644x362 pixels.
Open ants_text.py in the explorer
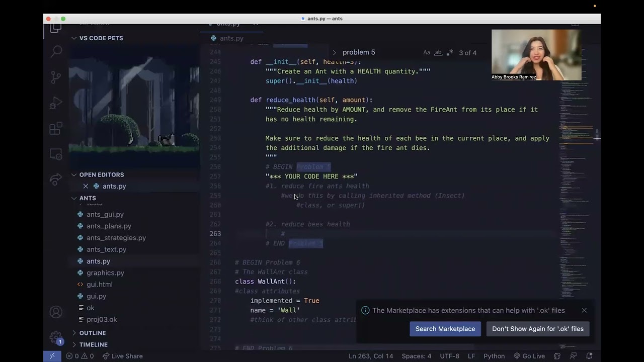click(106, 249)
